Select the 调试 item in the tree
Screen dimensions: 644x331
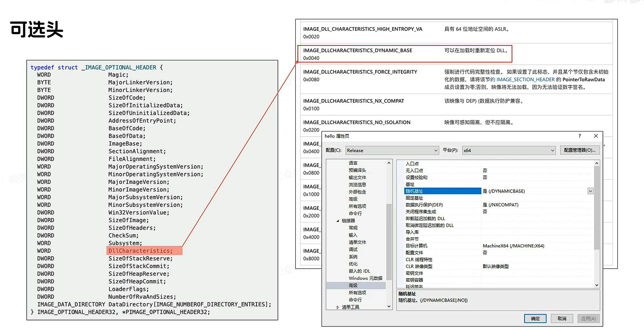(x=353, y=250)
